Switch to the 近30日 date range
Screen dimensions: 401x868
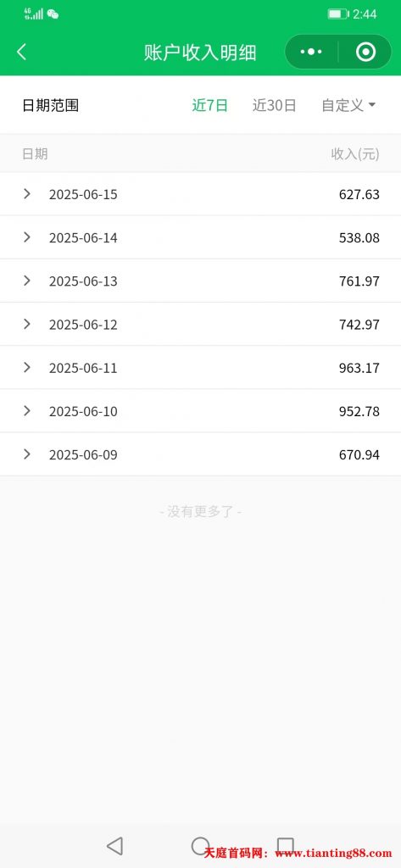click(274, 105)
